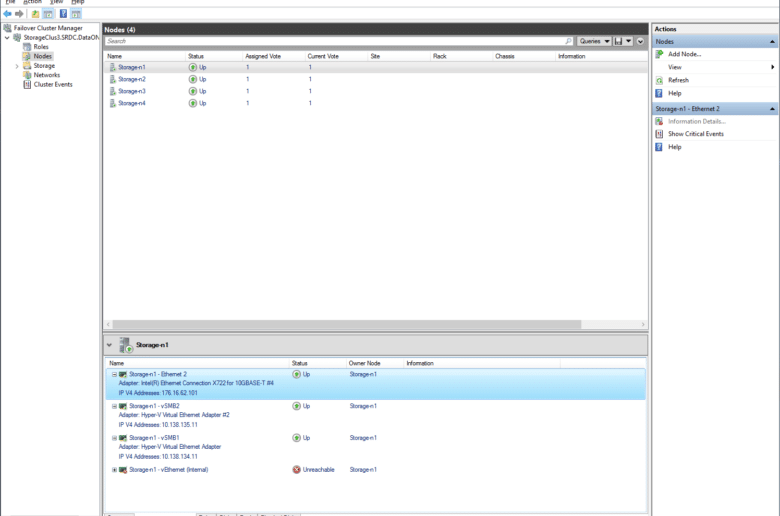Select Failover Cluster Manager root node

[x=48, y=28]
